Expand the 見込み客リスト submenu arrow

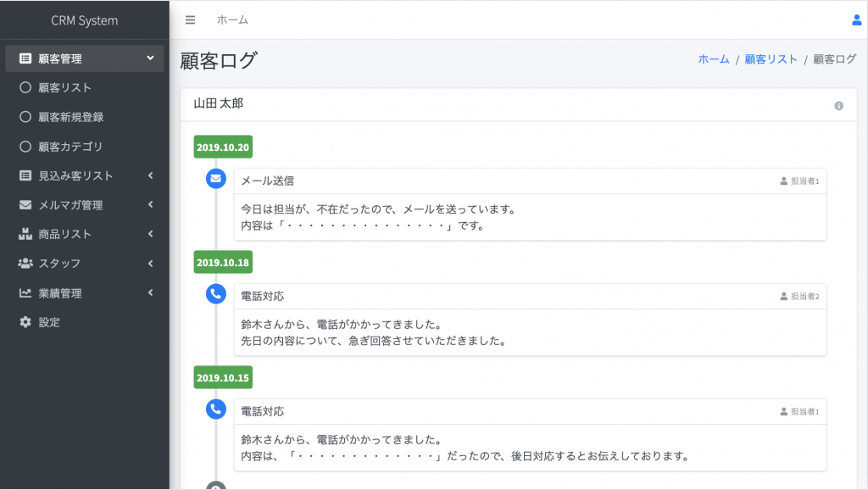click(x=150, y=175)
